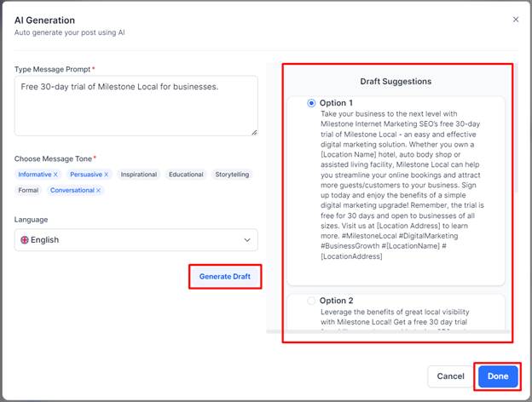Remove the Conversational tone tag
The image size is (532, 402).
[98, 191]
